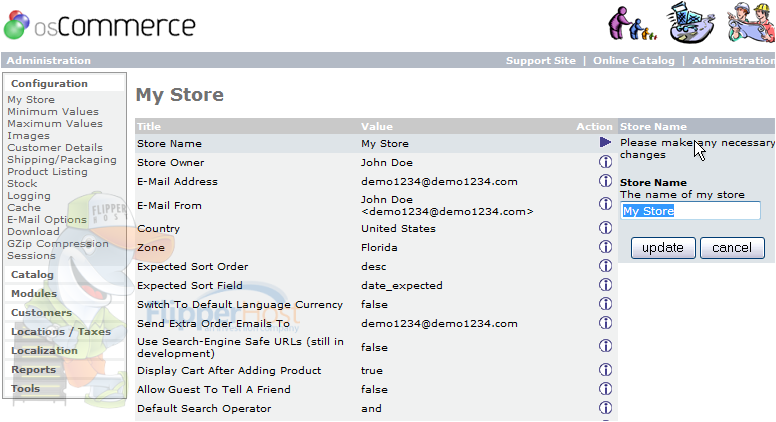
Task: Click the update button
Action: pyautogui.click(x=663, y=248)
